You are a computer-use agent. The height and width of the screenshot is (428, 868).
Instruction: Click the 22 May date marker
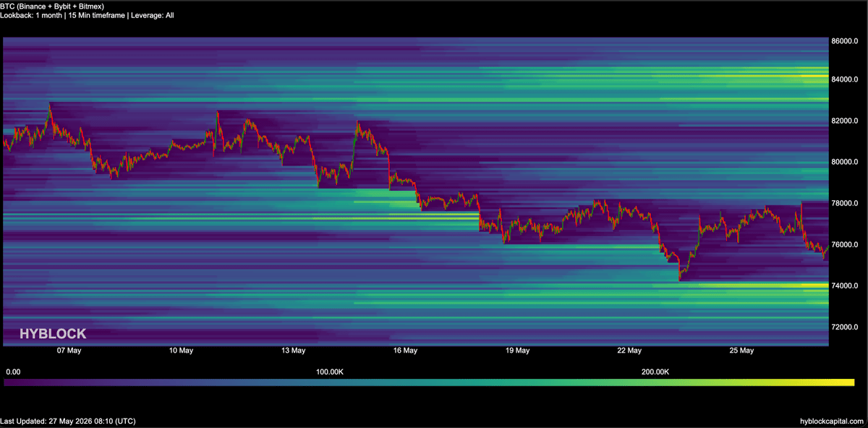click(x=629, y=351)
